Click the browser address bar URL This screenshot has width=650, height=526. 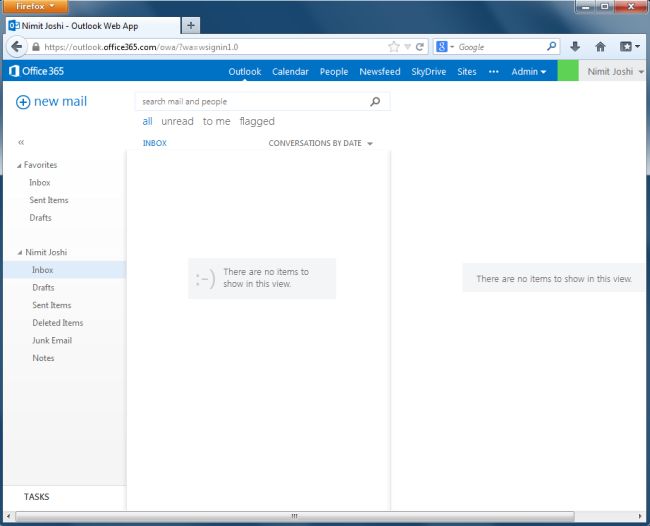pyautogui.click(x=141, y=47)
